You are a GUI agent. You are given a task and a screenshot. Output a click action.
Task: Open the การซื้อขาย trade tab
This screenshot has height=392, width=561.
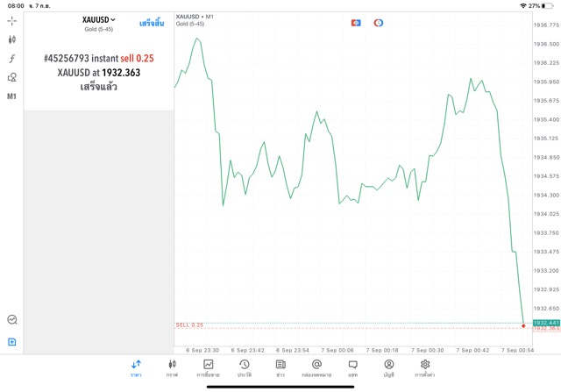[x=209, y=367]
